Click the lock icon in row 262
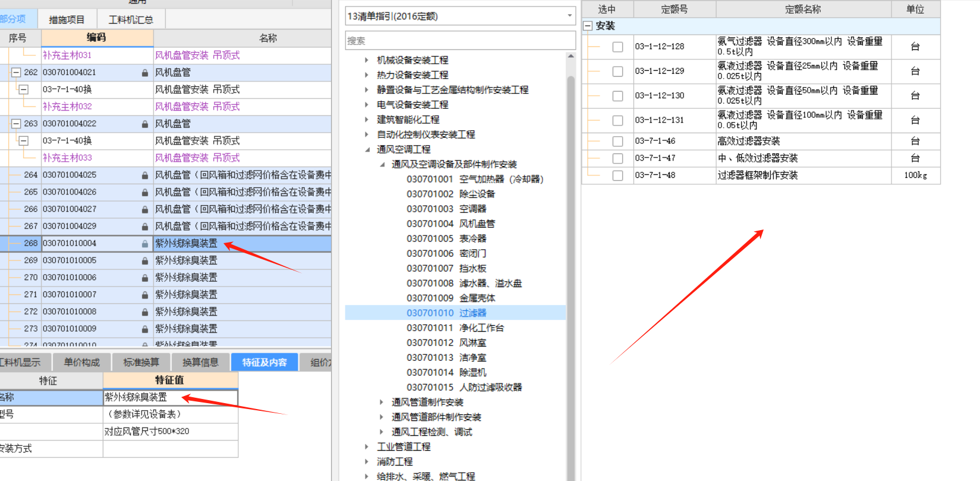Screen dimensions: 980x481 click(144, 73)
